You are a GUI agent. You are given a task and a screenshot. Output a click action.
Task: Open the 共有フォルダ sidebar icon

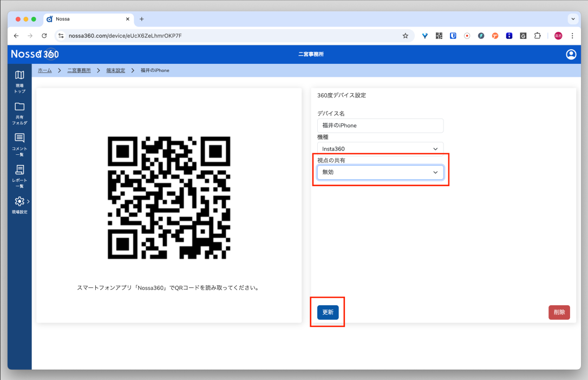pos(19,113)
